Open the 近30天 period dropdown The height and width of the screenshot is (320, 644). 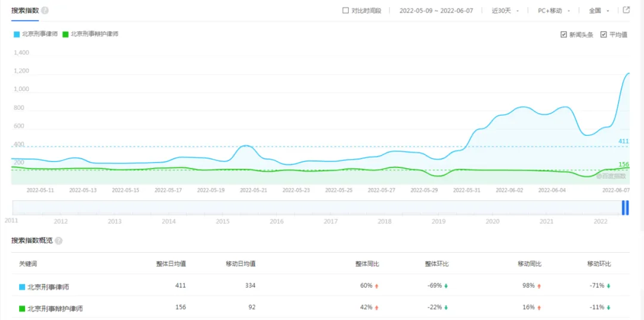[505, 11]
